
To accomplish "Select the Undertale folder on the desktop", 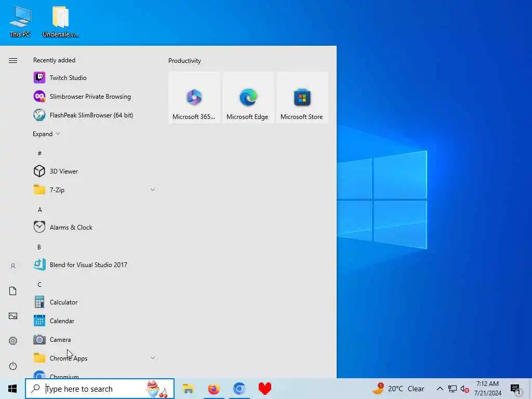I will 60,21.
